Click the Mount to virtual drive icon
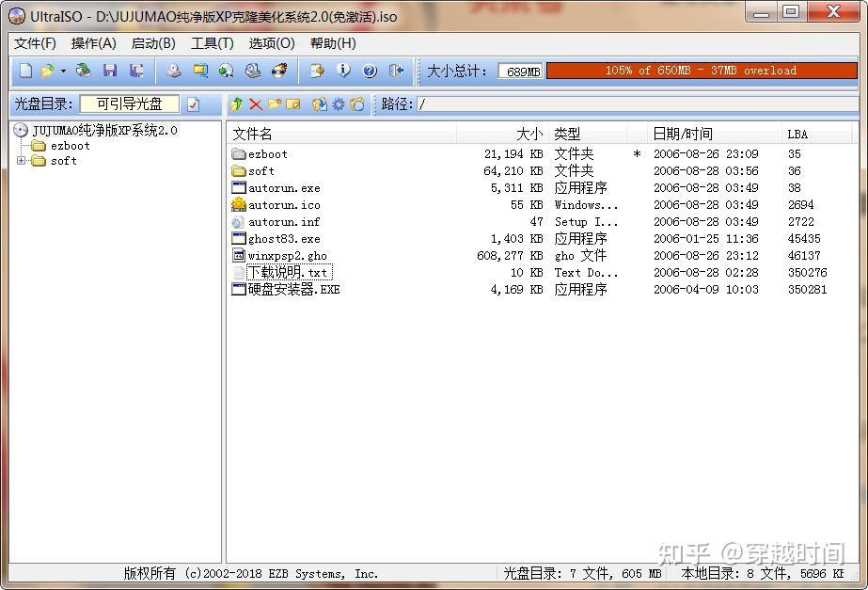The image size is (868, 590). click(252, 71)
